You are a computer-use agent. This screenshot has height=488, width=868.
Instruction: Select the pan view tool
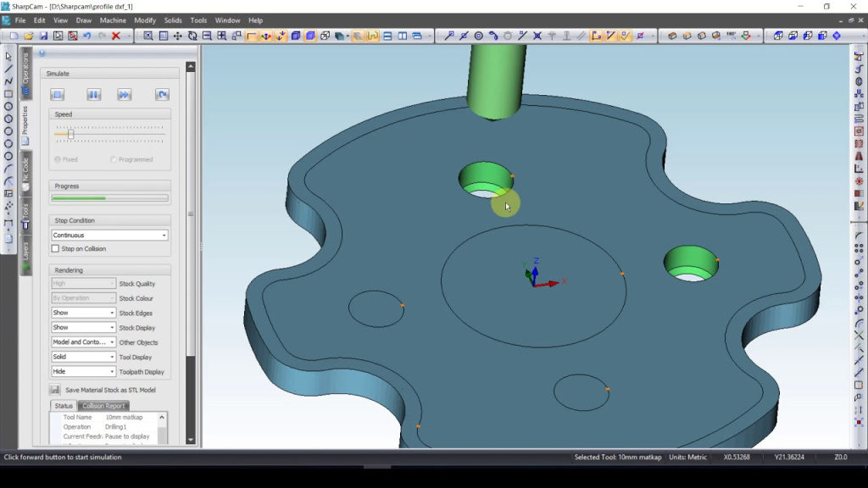(x=177, y=36)
